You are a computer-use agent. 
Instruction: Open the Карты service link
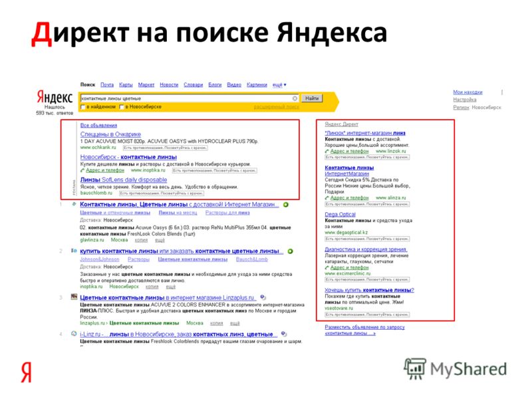point(126,85)
